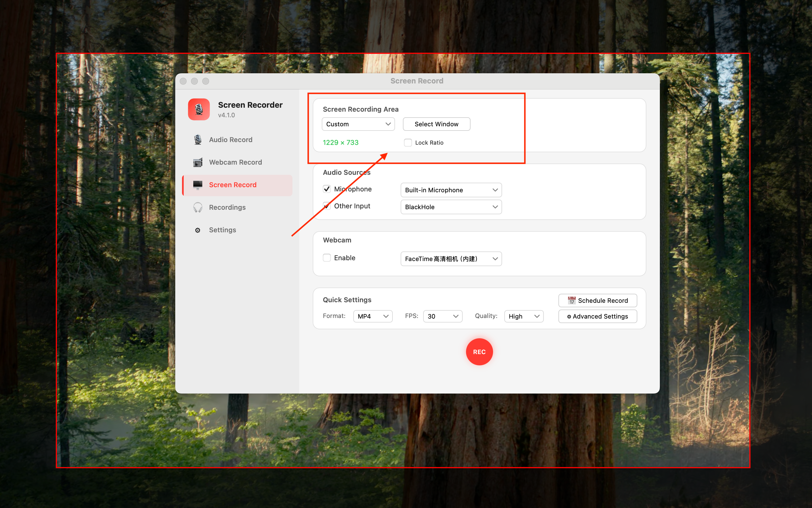This screenshot has width=812, height=508.
Task: Click the Audio Sources heading
Action: coord(347,172)
